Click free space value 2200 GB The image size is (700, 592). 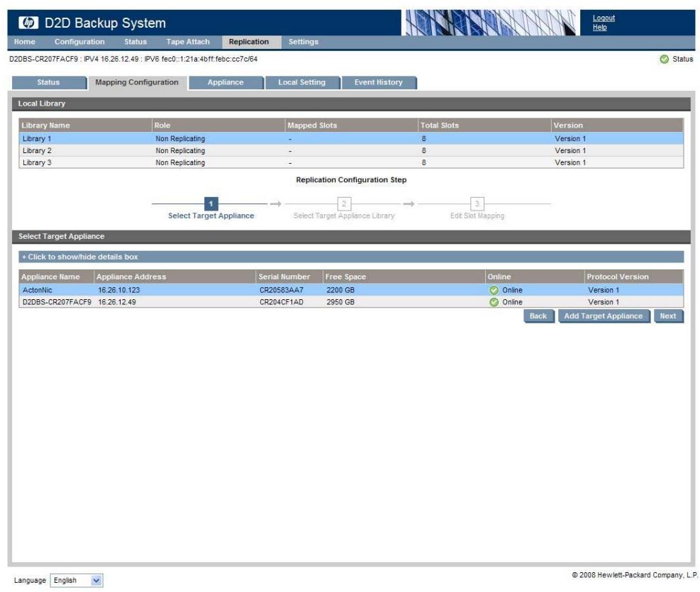coord(340,290)
